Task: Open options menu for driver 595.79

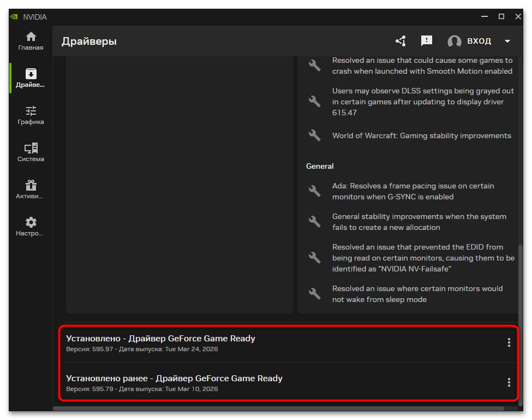Action: 509,382
